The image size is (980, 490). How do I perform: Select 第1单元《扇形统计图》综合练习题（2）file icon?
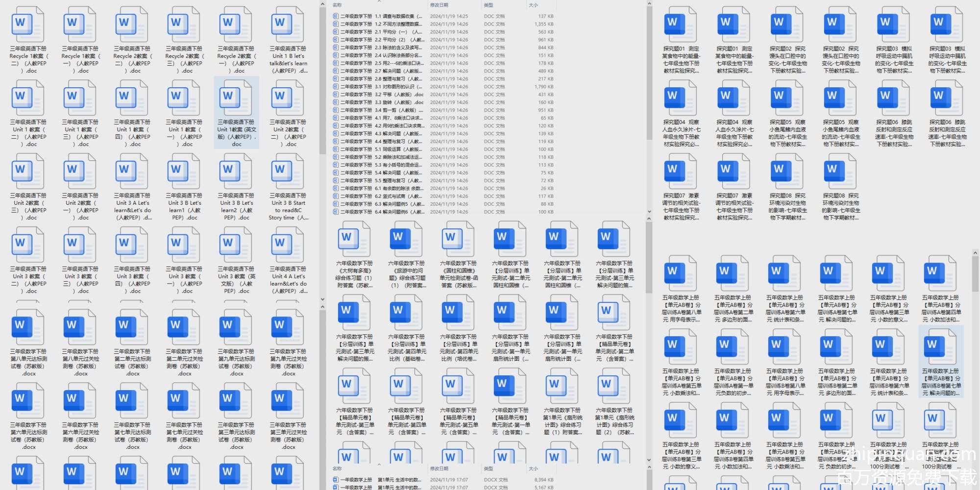614,386
